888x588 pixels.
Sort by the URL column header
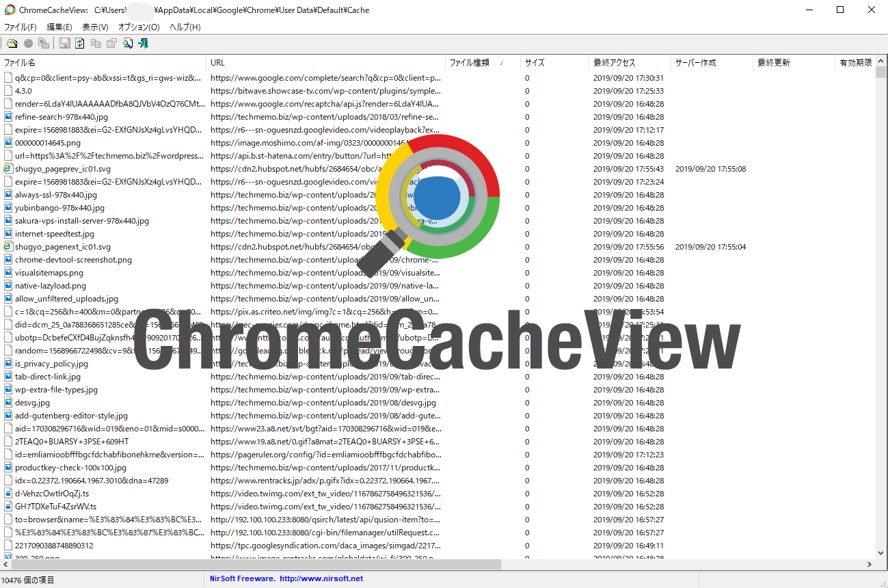coord(326,63)
